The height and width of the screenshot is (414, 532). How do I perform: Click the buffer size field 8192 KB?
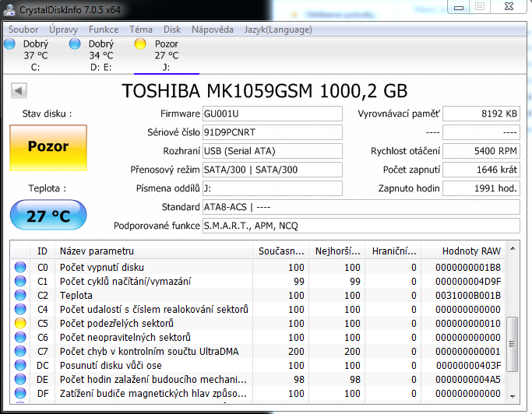[481, 114]
